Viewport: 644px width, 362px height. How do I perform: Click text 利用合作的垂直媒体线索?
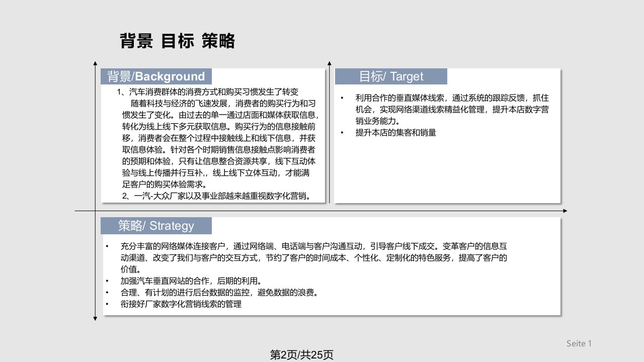[399, 98]
